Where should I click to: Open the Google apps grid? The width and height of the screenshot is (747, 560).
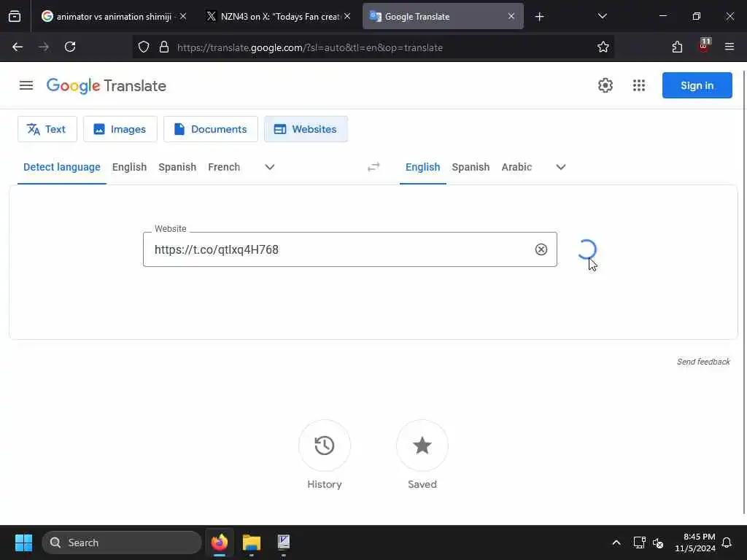click(639, 85)
